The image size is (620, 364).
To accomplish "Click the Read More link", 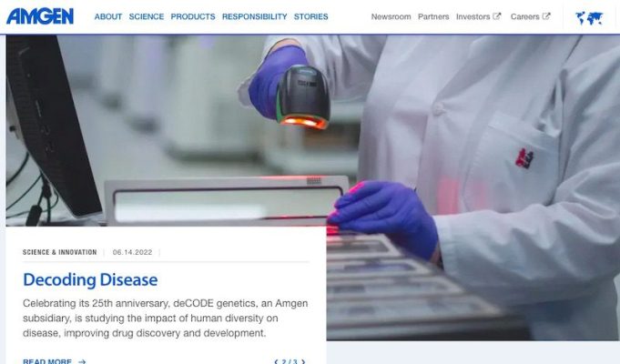I will pyautogui.click(x=47, y=361).
